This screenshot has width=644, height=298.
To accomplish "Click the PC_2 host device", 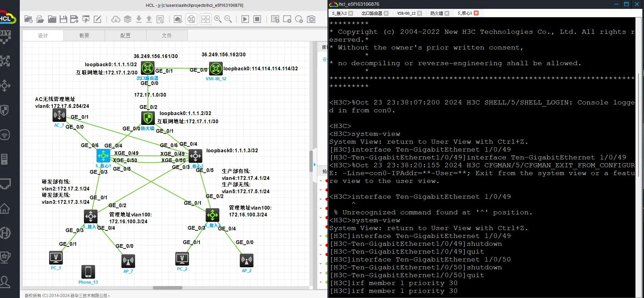I will pos(182,259).
